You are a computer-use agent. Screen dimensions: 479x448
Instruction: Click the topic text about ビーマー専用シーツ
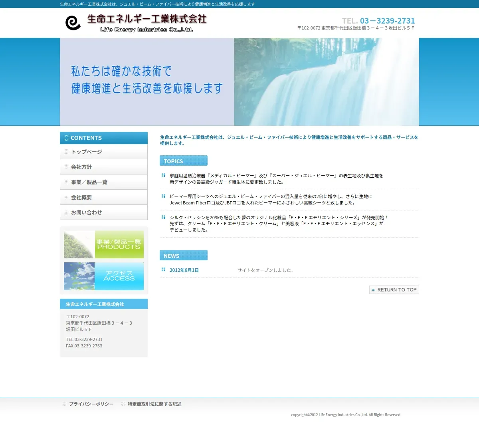click(x=271, y=200)
